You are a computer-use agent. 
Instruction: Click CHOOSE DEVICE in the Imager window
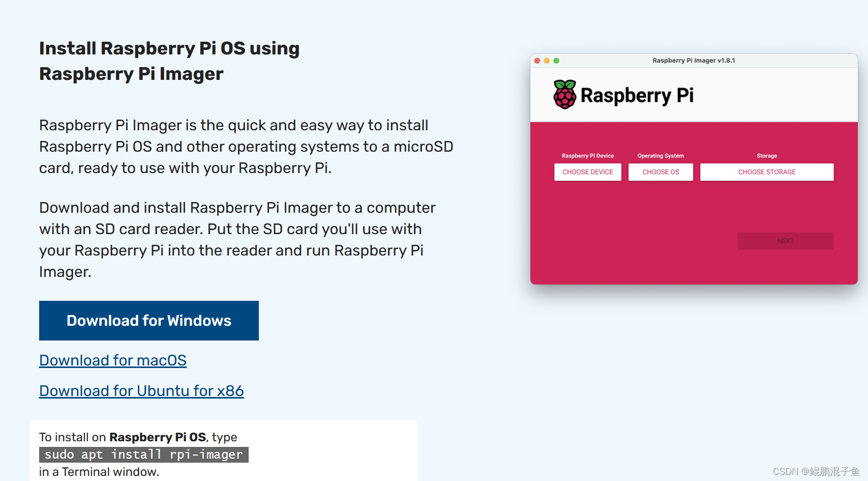click(x=588, y=172)
